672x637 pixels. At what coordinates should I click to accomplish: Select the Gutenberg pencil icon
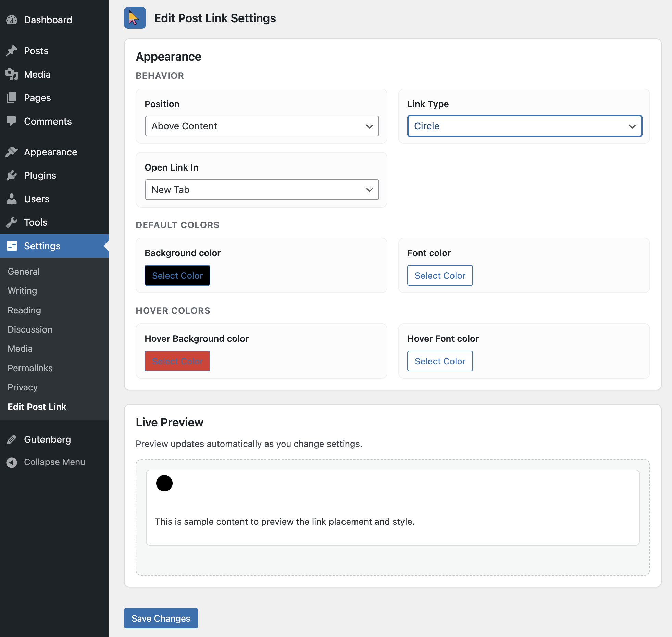12,439
